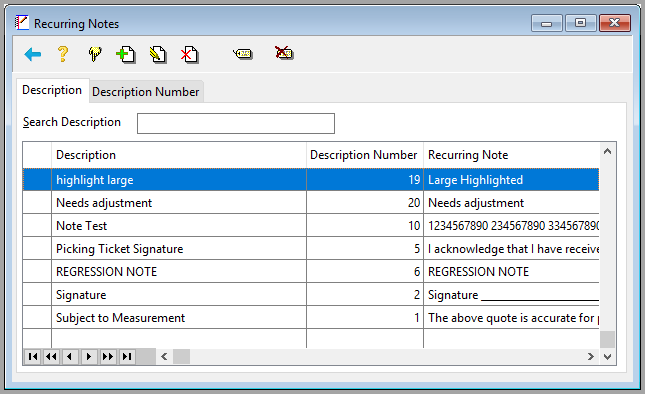Select the 'Subject to Measurement' row
645x394 pixels.
pos(311,318)
